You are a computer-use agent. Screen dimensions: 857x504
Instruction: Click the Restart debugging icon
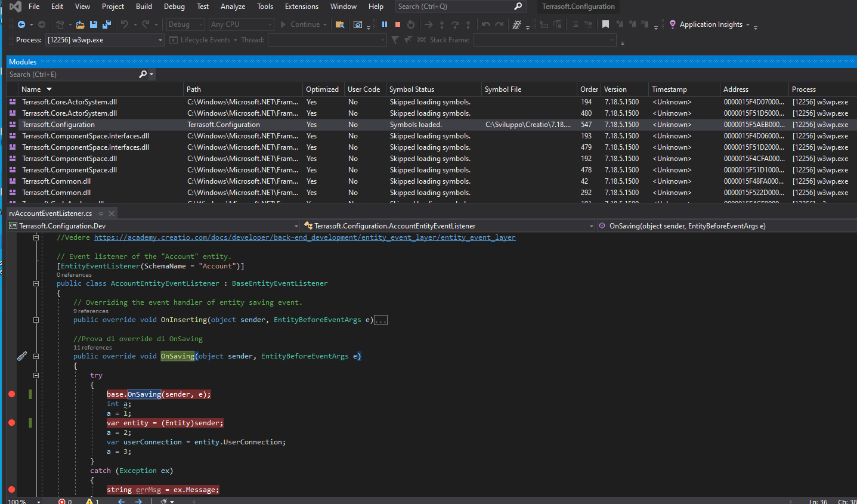coord(411,24)
